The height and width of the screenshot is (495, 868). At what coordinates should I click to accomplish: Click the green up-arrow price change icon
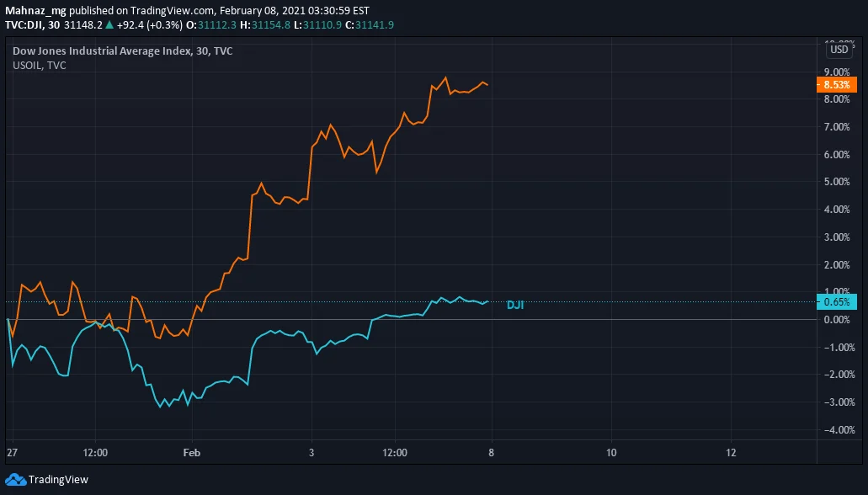click(109, 25)
